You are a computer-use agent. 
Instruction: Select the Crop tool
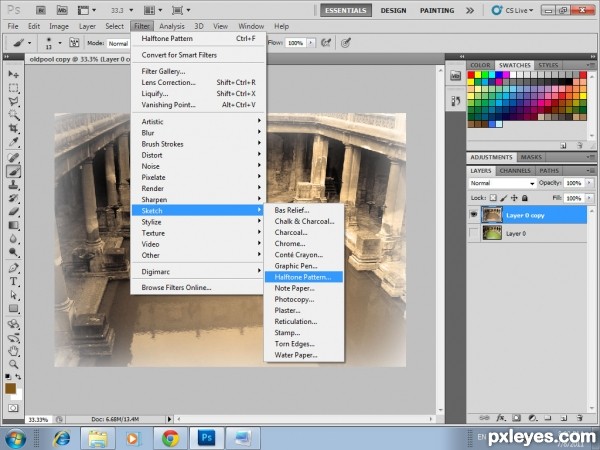[x=13, y=128]
